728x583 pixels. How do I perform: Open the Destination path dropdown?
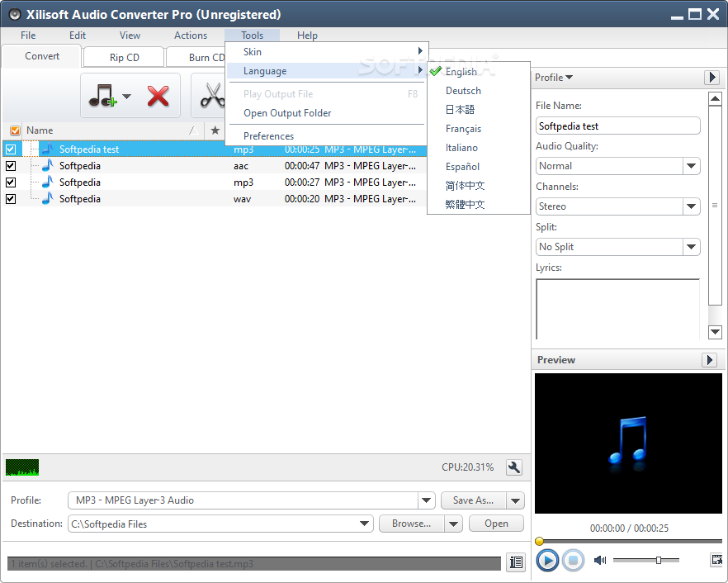(365, 524)
